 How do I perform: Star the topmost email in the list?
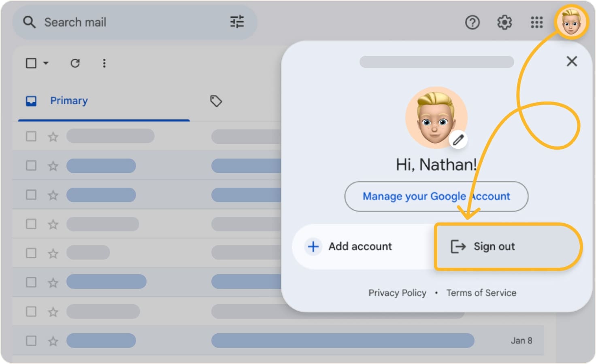point(53,137)
